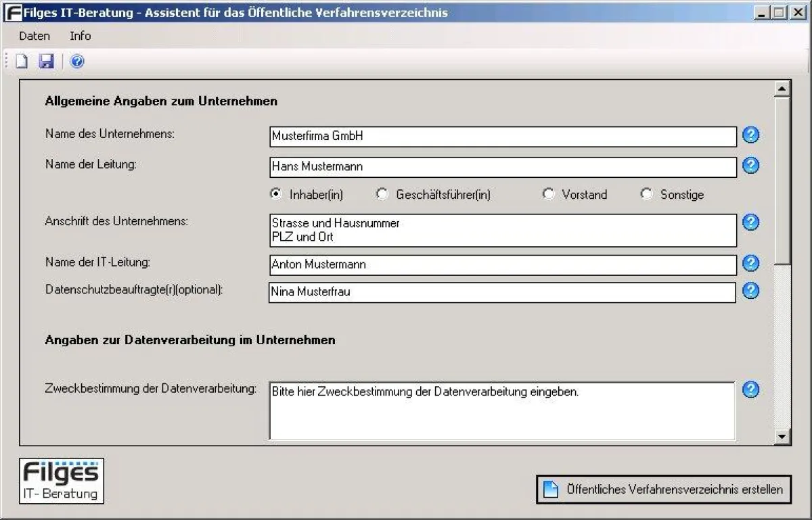This screenshot has width=812, height=520.
Task: Open Help via the blue question mark toolbar icon
Action: [76, 62]
